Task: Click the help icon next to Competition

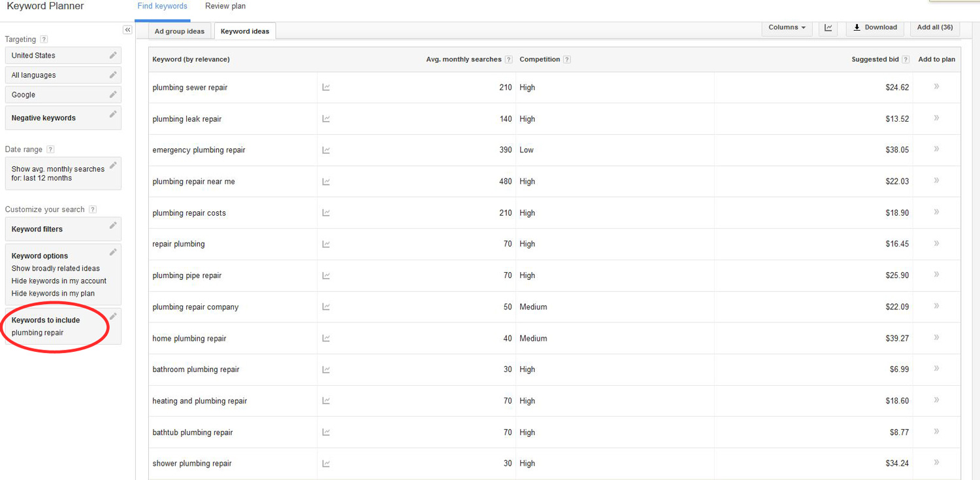Action: click(566, 59)
